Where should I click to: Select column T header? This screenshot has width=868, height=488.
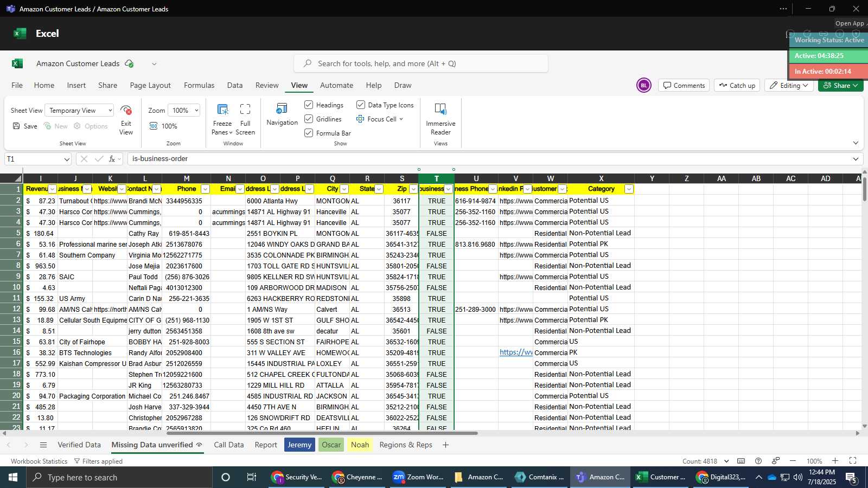coord(436,178)
